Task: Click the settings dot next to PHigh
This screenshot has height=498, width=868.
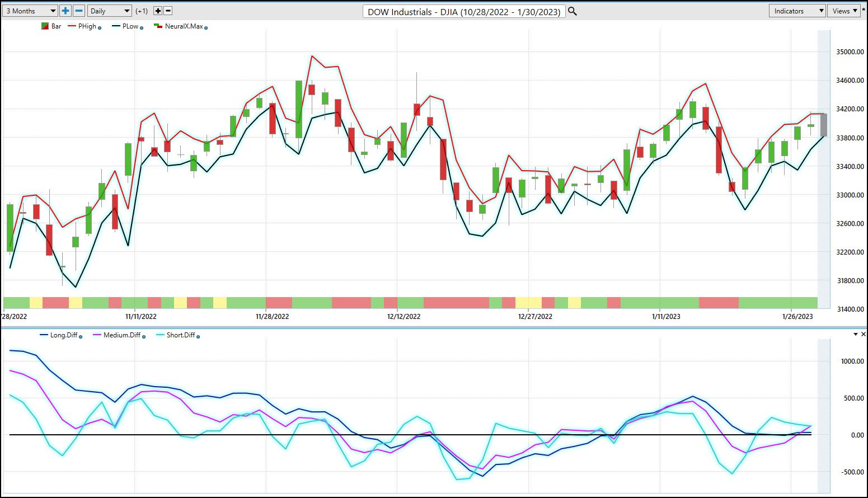Action: (100, 28)
